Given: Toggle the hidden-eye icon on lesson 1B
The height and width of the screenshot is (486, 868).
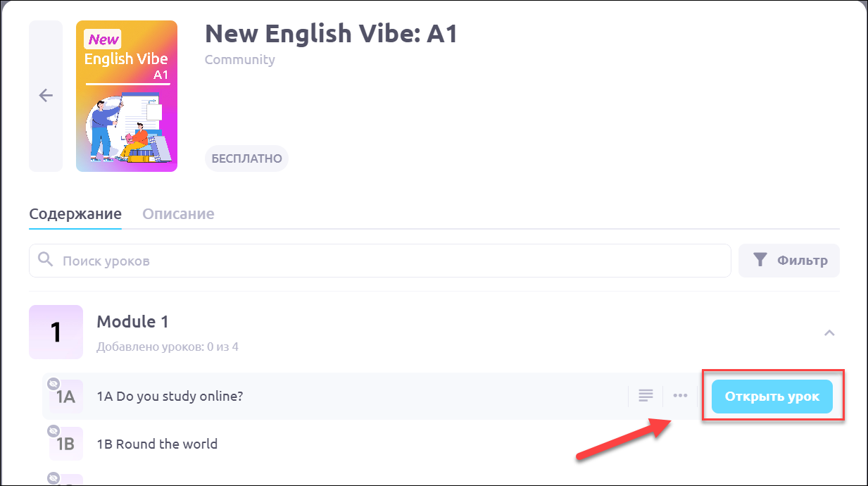Looking at the screenshot, I should pos(53,430).
